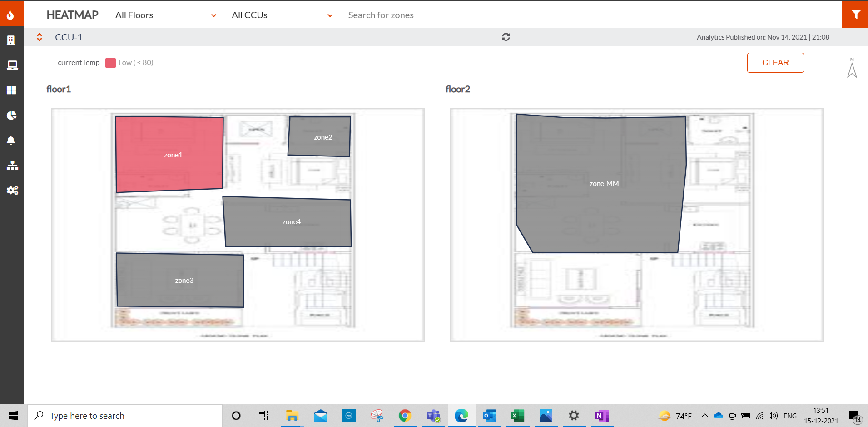Select zone1 on floor1 map
Screen dimensions: 868x427
click(169, 154)
